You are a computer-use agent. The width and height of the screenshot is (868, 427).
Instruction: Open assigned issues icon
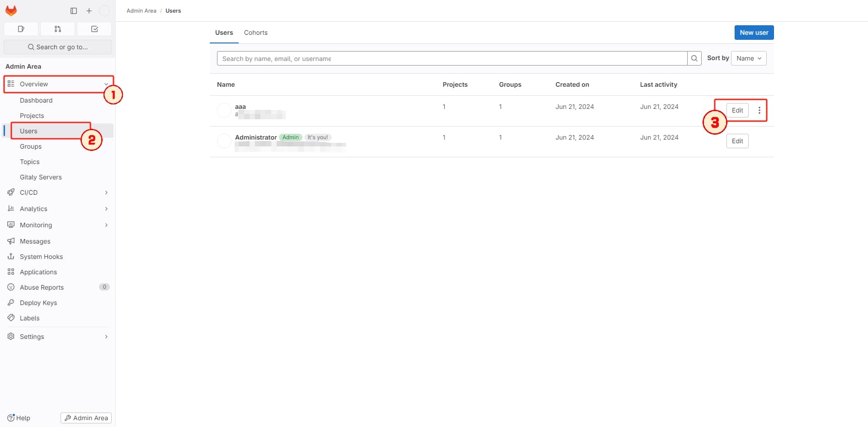pyautogui.click(x=21, y=28)
